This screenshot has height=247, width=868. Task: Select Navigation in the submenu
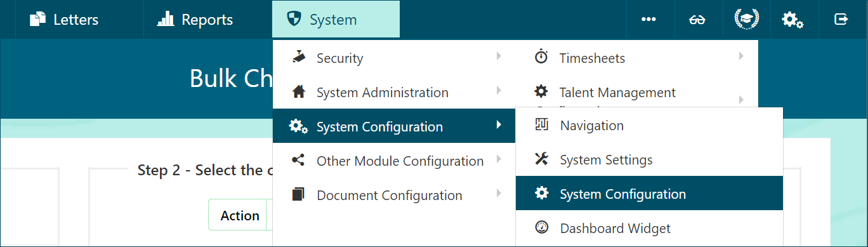[649, 126]
